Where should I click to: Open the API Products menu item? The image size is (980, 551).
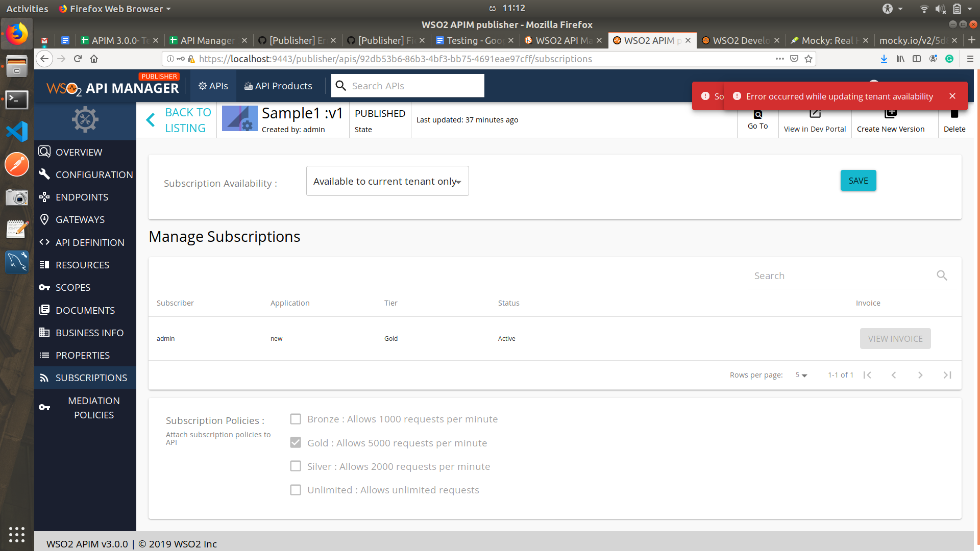coord(278,85)
